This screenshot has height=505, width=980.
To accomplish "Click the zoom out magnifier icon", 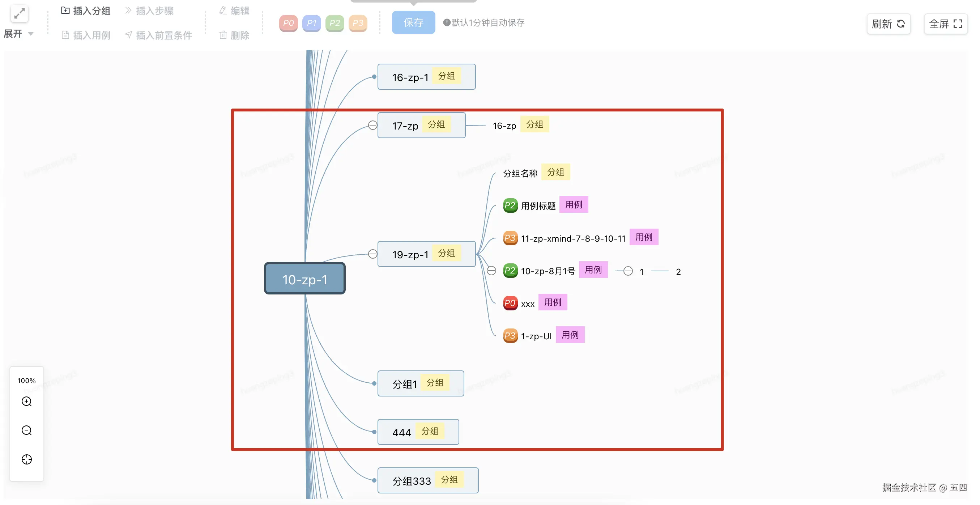I will (27, 430).
